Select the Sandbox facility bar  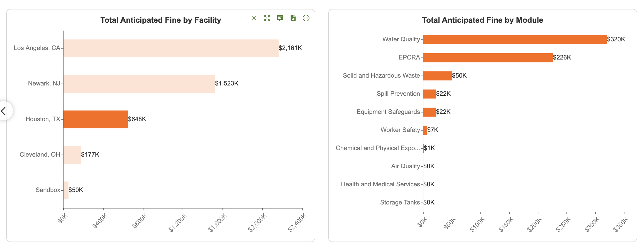tap(66, 190)
